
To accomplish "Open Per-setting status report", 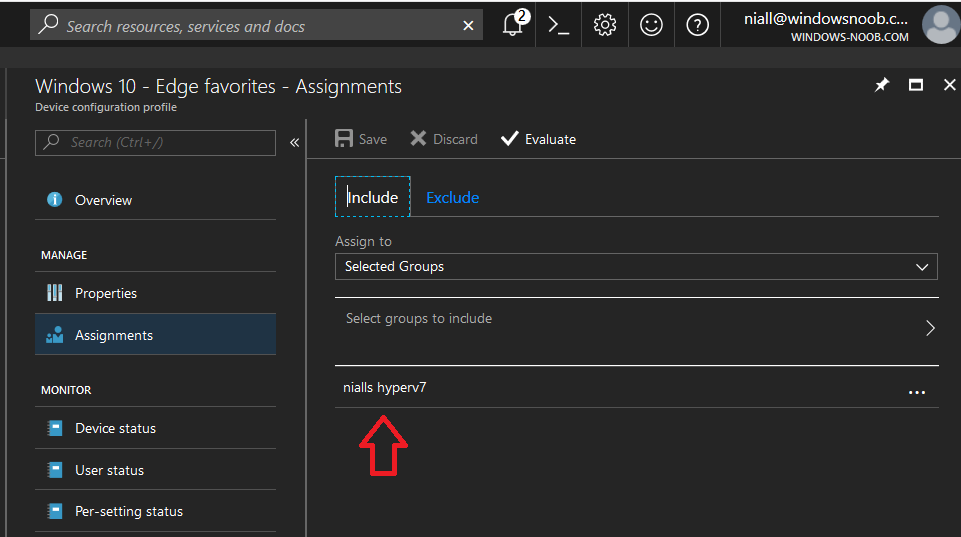I will pyautogui.click(x=155, y=511).
